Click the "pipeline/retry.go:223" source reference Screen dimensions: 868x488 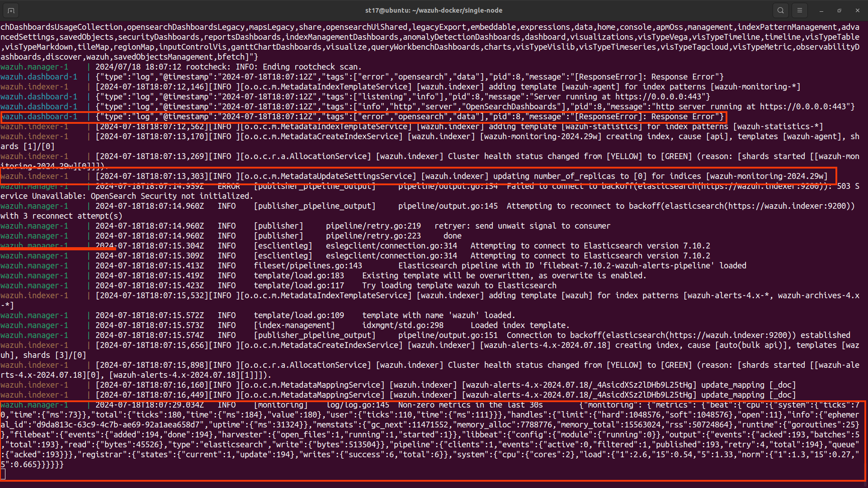click(373, 236)
